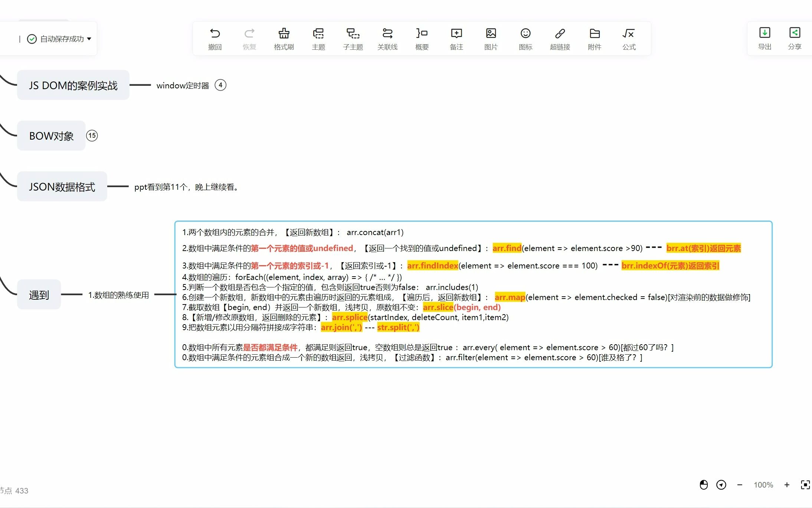Zoom out with the minus button
812x508 pixels.
click(x=740, y=485)
